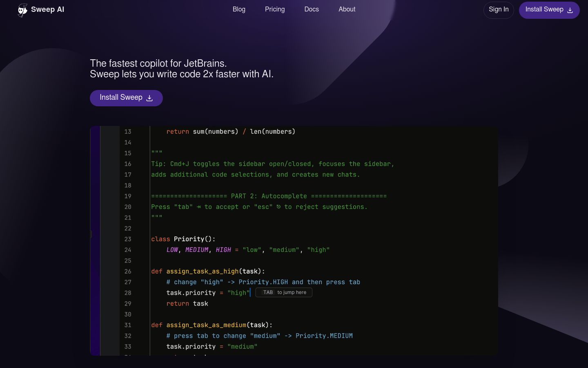Click the "def assign_task_as_medium(task):" line
Screen dimensions: 588x368
pos(212,325)
